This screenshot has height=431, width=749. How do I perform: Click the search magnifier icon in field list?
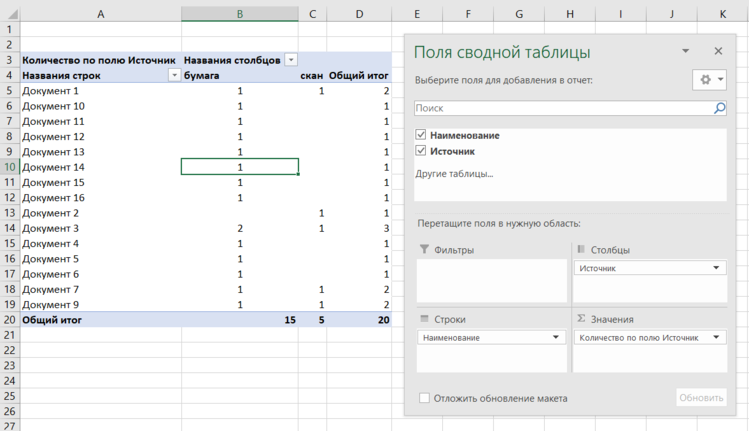[719, 108]
